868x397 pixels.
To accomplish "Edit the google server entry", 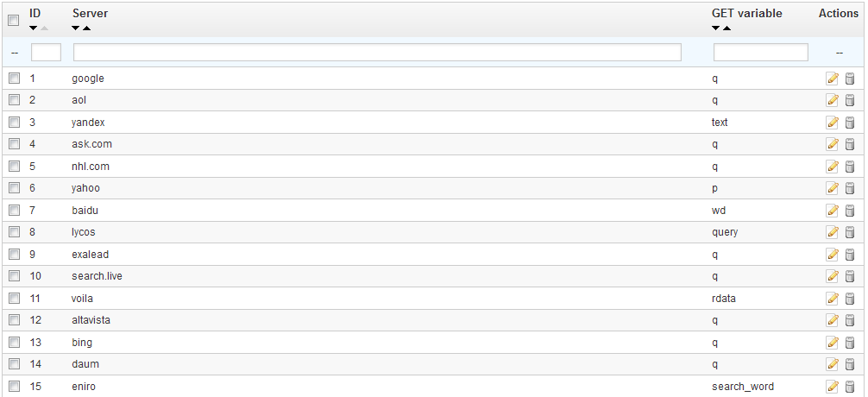I will [x=832, y=79].
